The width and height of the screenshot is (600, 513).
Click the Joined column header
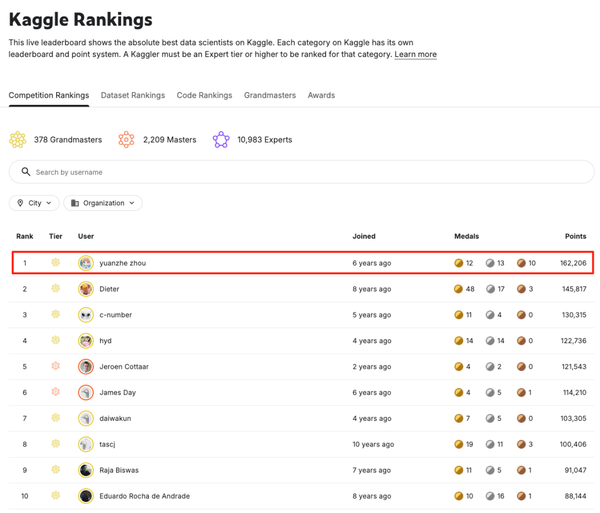coord(364,236)
